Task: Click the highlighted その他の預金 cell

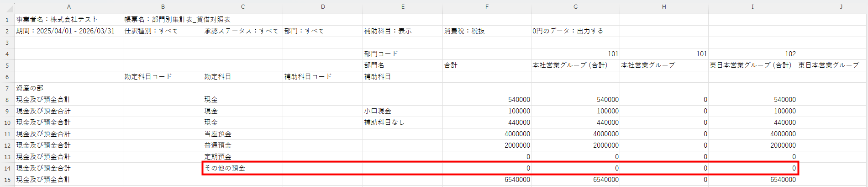Action: coord(225,168)
